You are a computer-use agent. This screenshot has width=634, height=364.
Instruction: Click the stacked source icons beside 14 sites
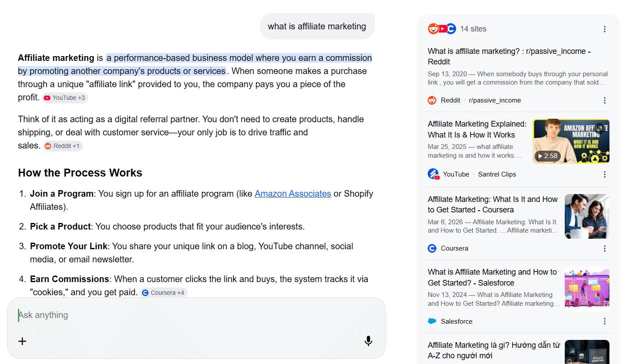[442, 29]
